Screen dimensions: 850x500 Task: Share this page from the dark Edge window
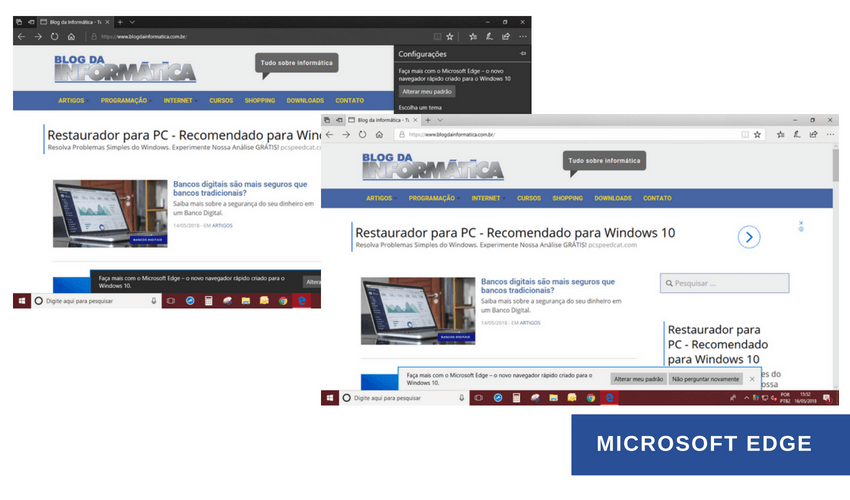click(x=505, y=37)
